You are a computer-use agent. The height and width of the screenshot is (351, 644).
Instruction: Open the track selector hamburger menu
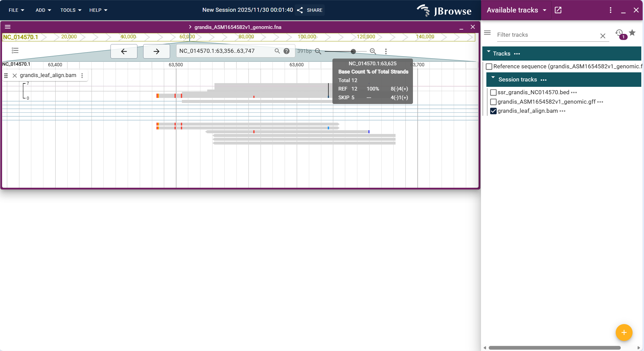[487, 33]
